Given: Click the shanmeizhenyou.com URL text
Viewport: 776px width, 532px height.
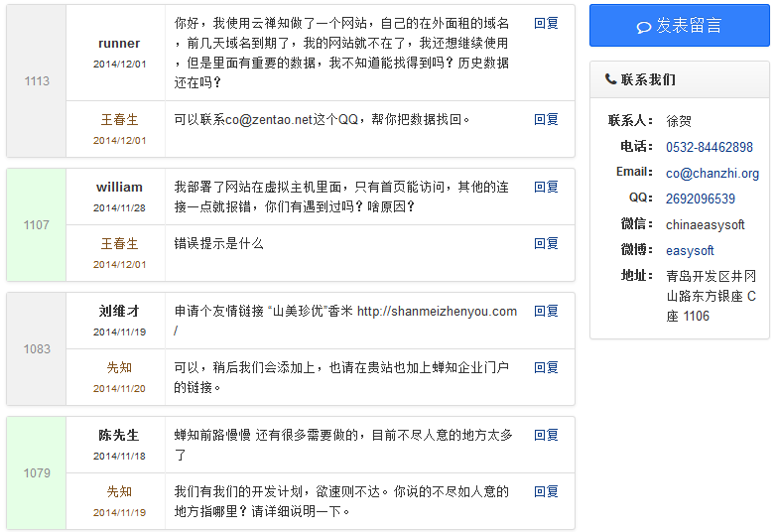Looking at the screenshot, I should click(437, 312).
